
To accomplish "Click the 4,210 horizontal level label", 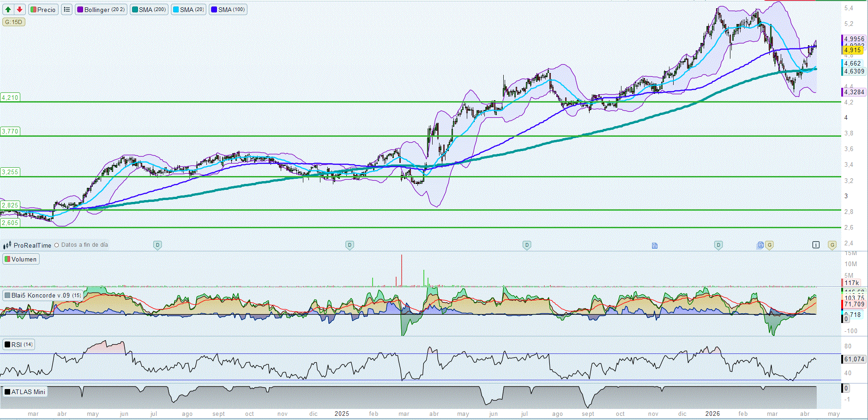I will 10,97.
